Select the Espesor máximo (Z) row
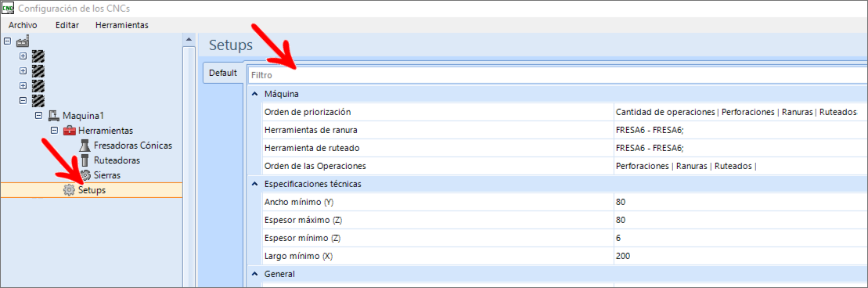 438,220
